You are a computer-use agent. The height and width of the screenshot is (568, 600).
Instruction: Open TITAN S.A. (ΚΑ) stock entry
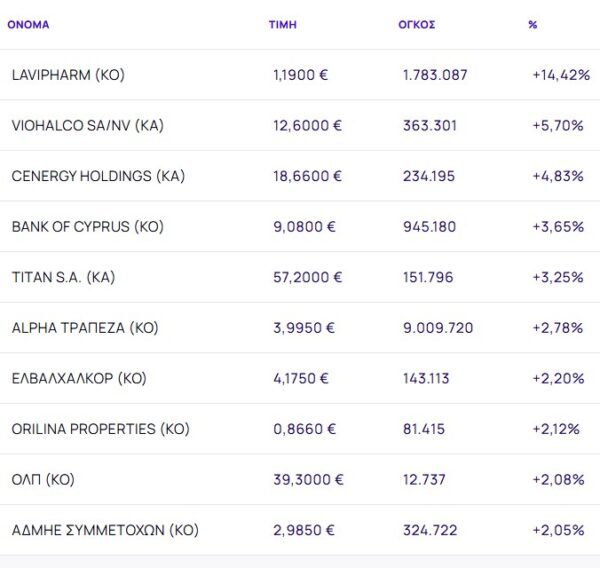pos(63,277)
